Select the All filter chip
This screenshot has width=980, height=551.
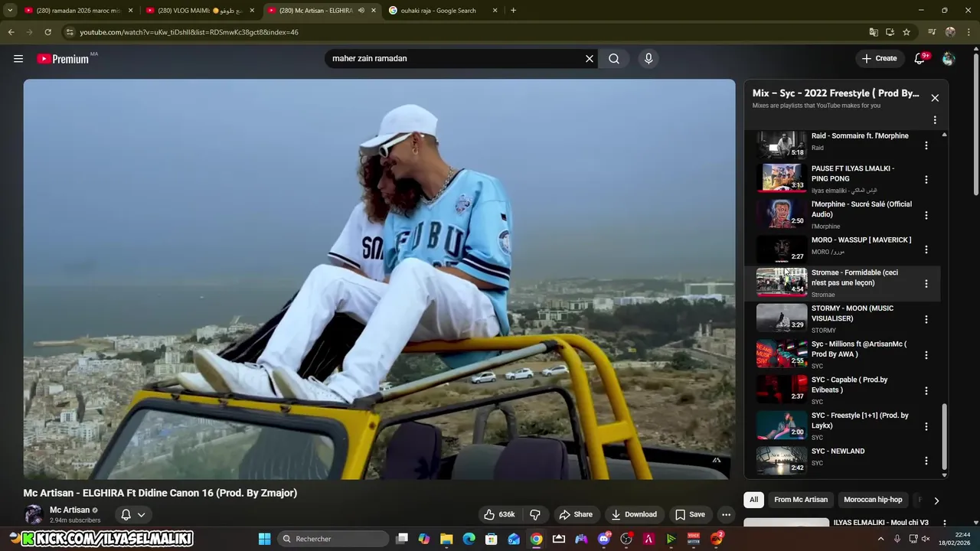753,500
